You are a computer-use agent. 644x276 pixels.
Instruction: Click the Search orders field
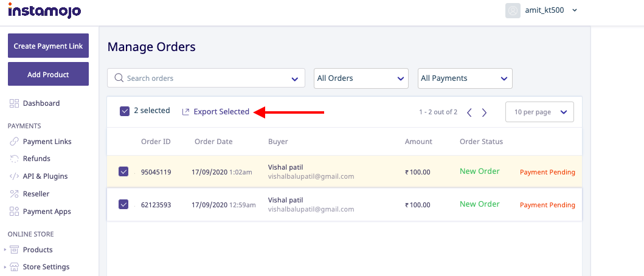(206, 78)
